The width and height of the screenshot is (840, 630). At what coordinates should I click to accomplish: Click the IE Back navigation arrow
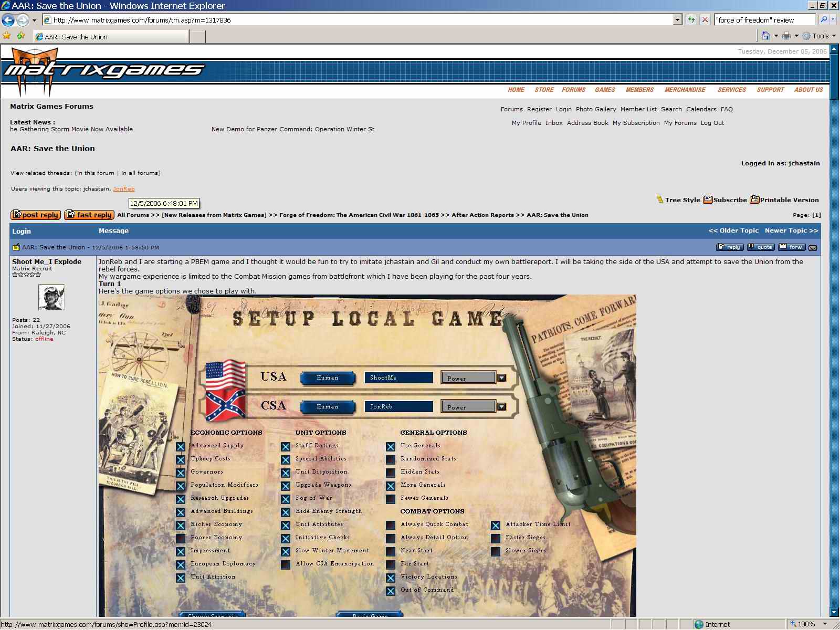8,20
